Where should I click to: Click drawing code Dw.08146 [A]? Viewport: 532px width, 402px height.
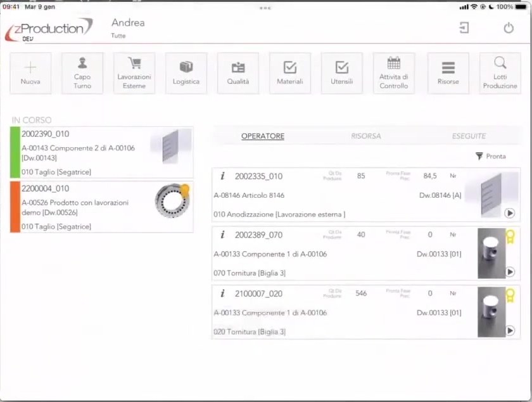pos(440,195)
